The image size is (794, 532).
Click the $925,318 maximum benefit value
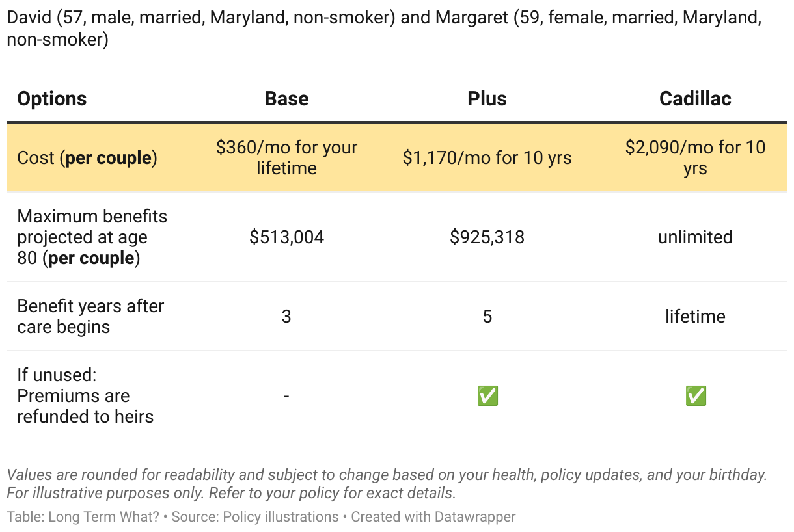point(487,237)
